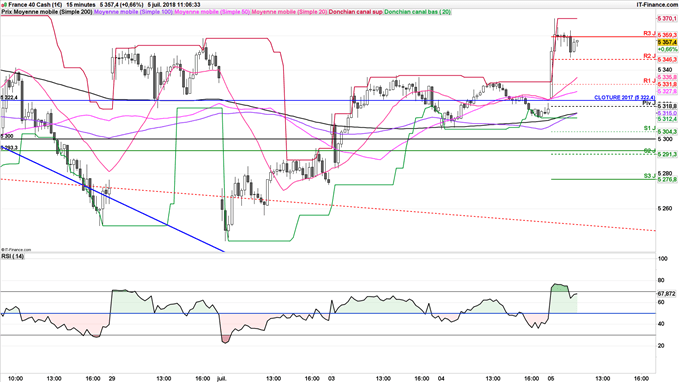This screenshot has width=679, height=382.
Task: Click the 5 291,3 price tag
Action: pos(667,155)
